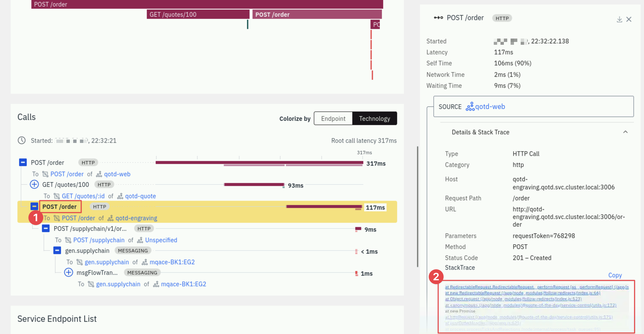Download the POST /order call details
Image resolution: width=644 pixels, height=334 pixels.
click(x=619, y=19)
